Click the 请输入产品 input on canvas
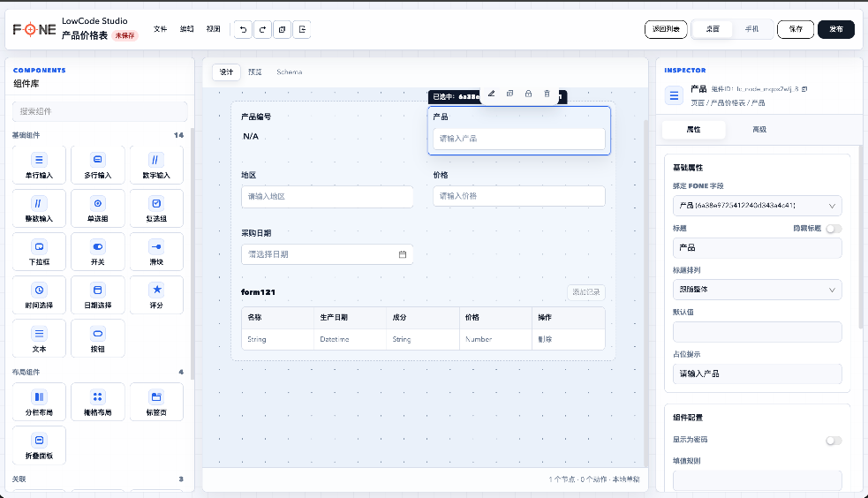 (x=518, y=139)
